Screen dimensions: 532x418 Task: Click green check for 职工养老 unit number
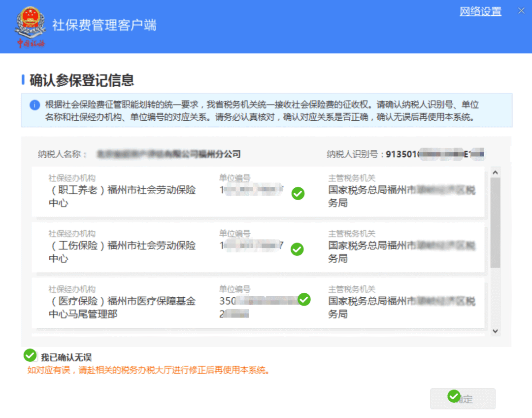[x=298, y=194]
